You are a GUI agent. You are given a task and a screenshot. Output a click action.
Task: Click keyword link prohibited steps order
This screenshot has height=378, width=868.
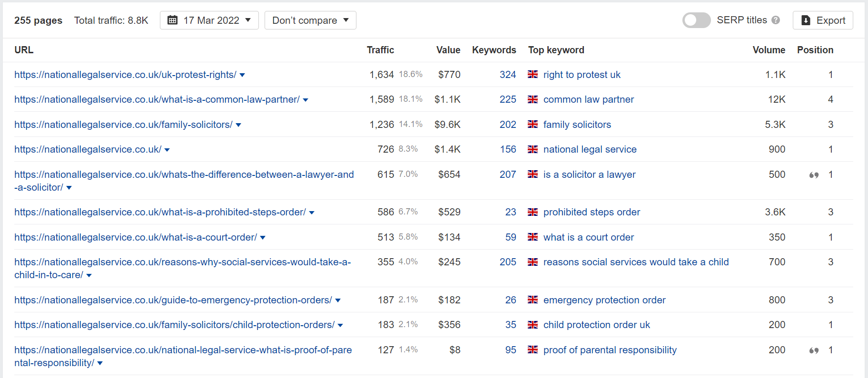592,212
